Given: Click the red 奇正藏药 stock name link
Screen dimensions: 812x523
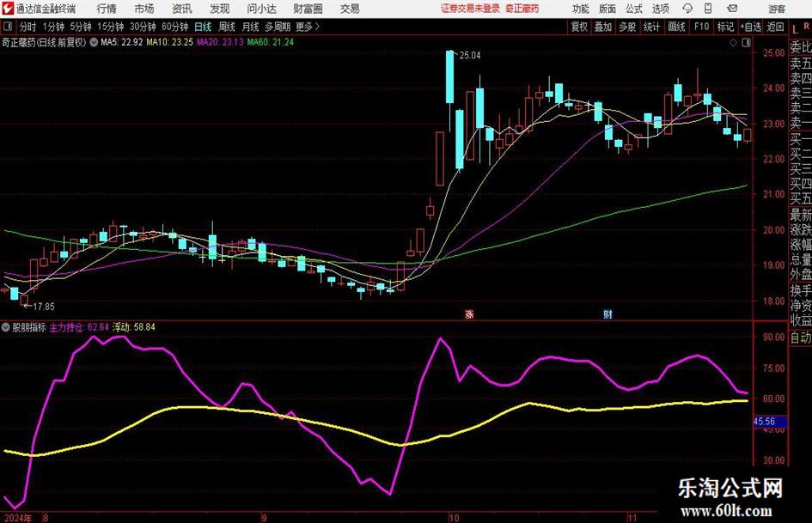Looking at the screenshot, I should coord(522,9).
